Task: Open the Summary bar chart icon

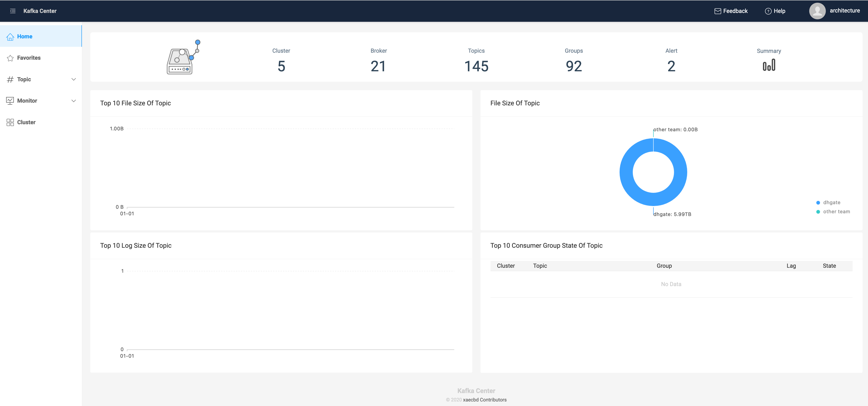Action: click(x=769, y=65)
